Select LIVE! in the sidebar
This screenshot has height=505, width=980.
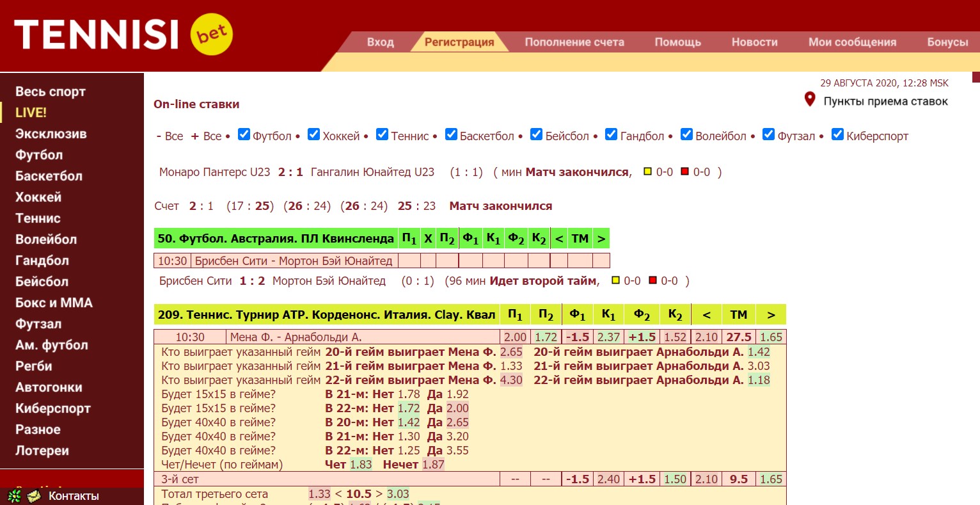coord(31,113)
